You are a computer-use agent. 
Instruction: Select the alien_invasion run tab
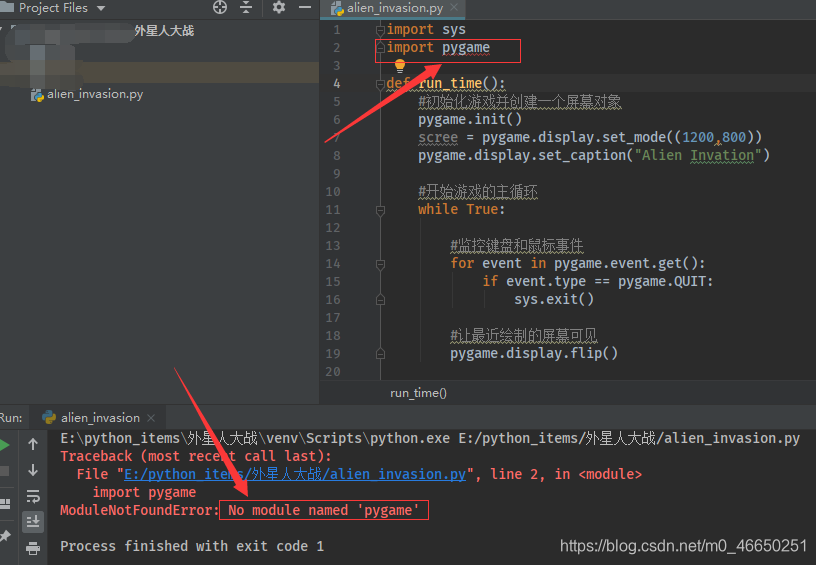pos(100,418)
